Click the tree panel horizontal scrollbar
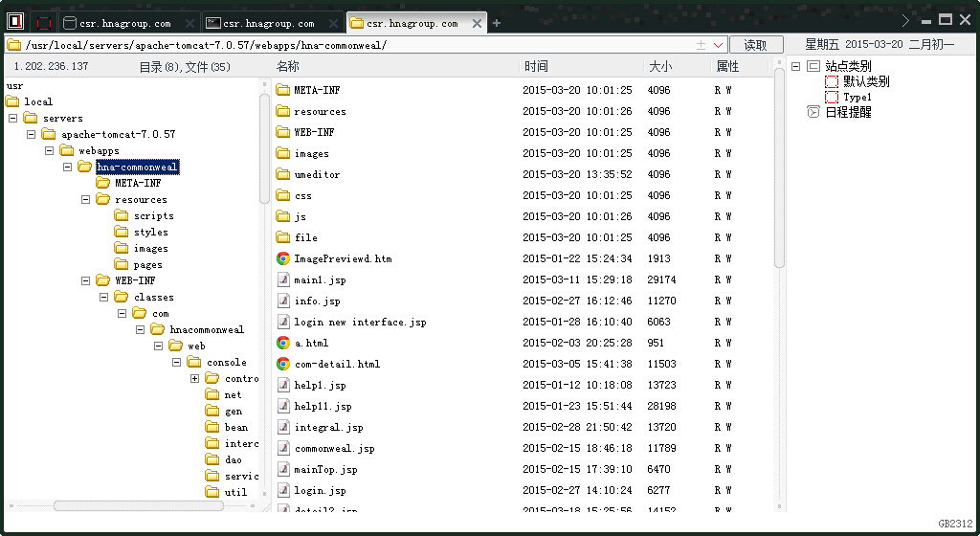The image size is (980, 536). [138, 506]
